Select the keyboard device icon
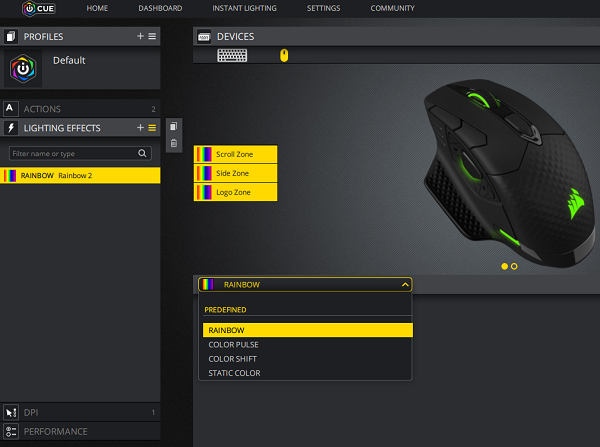Image resolution: width=600 pixels, height=447 pixels. [232, 55]
